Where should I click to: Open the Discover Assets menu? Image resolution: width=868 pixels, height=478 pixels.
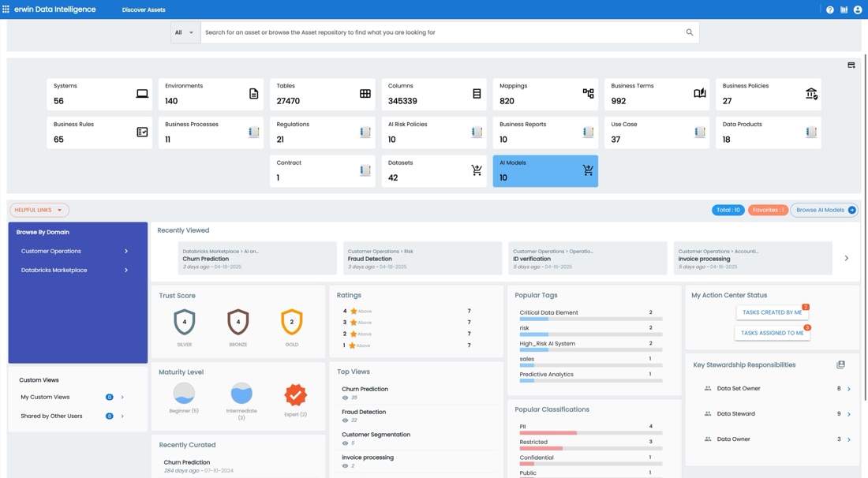pos(143,9)
